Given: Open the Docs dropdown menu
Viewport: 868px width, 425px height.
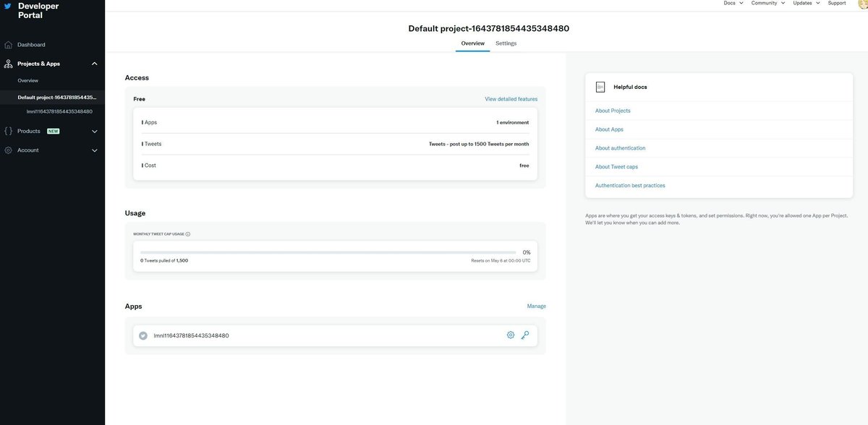Looking at the screenshot, I should click(x=733, y=3).
